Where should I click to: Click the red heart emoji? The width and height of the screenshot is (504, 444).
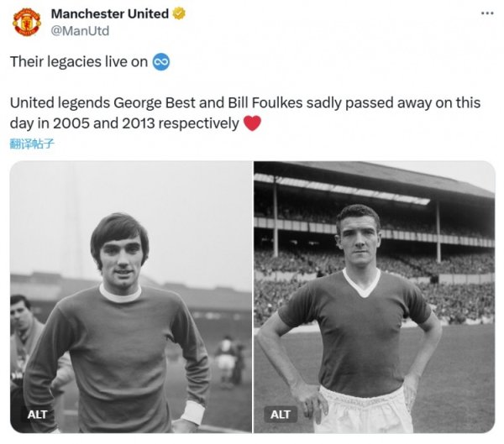point(252,123)
